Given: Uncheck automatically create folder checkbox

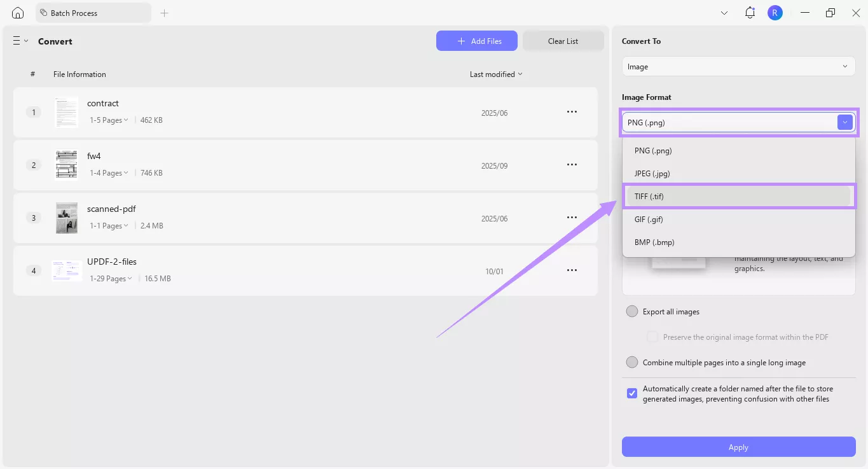Looking at the screenshot, I should [632, 393].
